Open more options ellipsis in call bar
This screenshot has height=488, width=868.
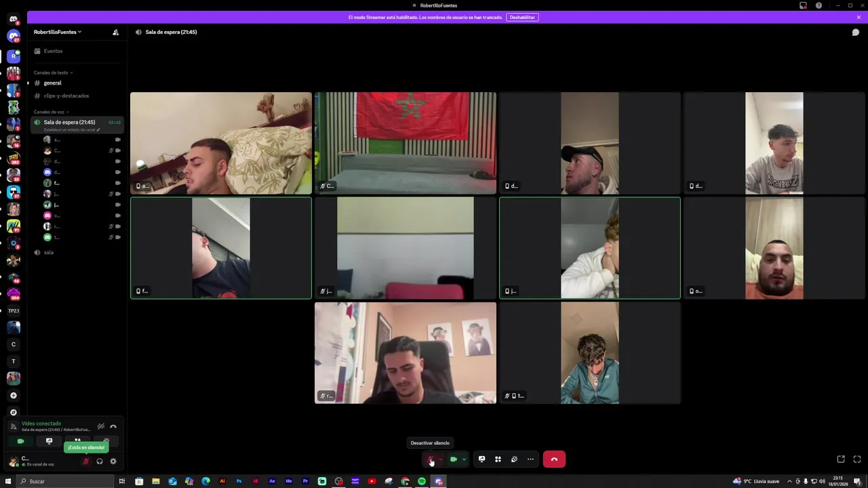coord(530,460)
